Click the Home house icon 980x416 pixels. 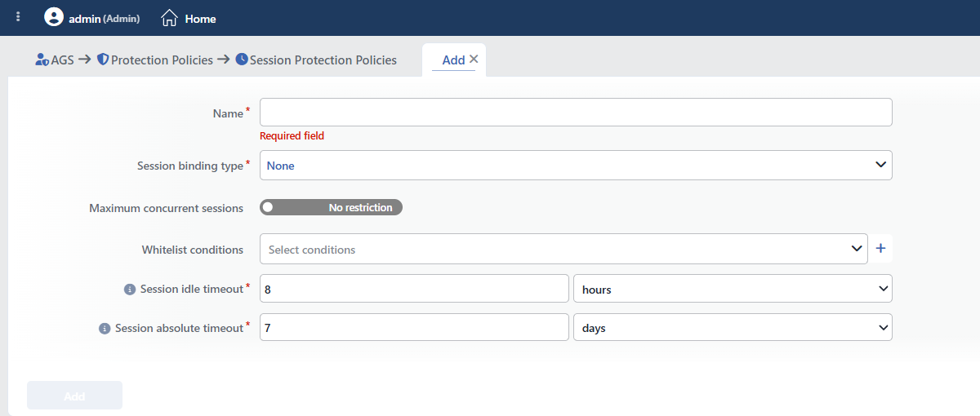169,17
